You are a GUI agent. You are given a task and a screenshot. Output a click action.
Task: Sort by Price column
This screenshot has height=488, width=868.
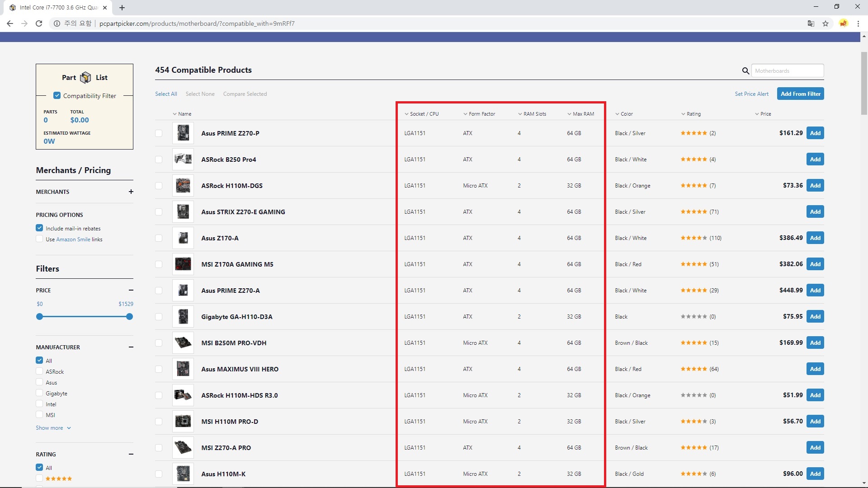click(763, 114)
